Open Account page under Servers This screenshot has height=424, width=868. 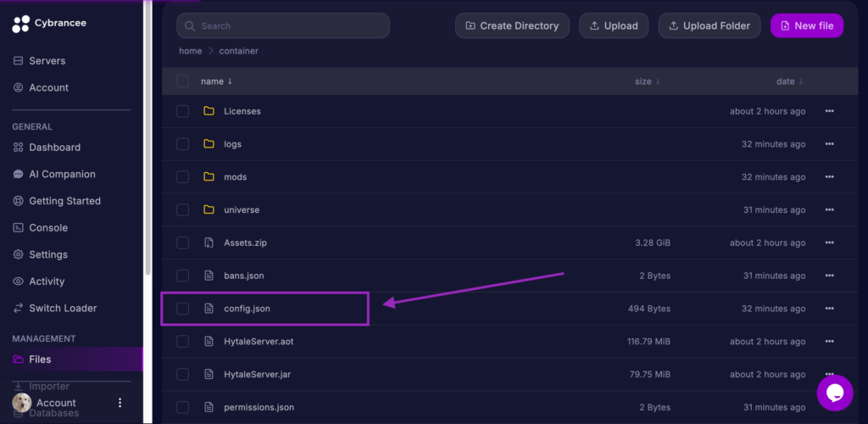(x=41, y=87)
